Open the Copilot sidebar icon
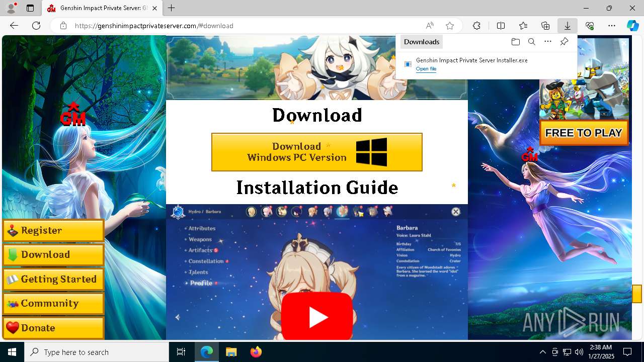The height and width of the screenshot is (362, 644). (x=632, y=26)
